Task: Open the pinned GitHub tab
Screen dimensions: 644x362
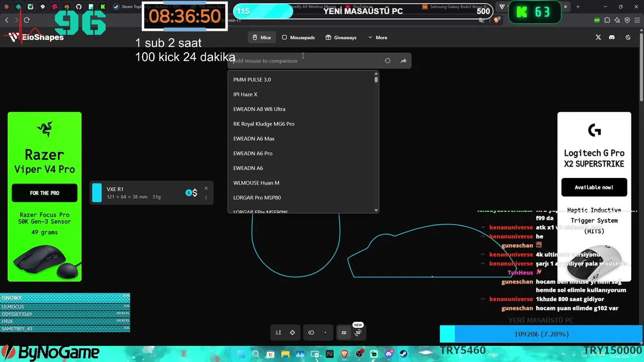Action: click(79, 7)
